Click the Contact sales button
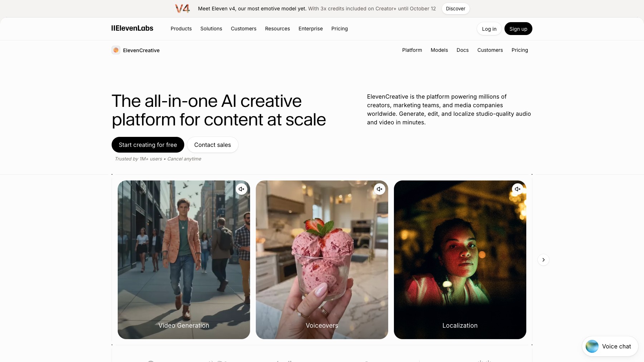Screen dimensions: 644x362 213,145
